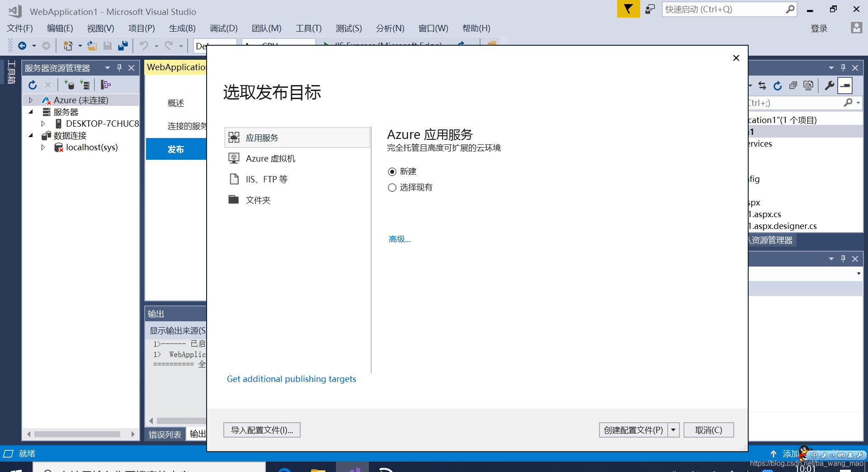Image resolution: width=868 pixels, height=472 pixels.
Task: Open the 文件(F) menu
Action: tap(20, 28)
